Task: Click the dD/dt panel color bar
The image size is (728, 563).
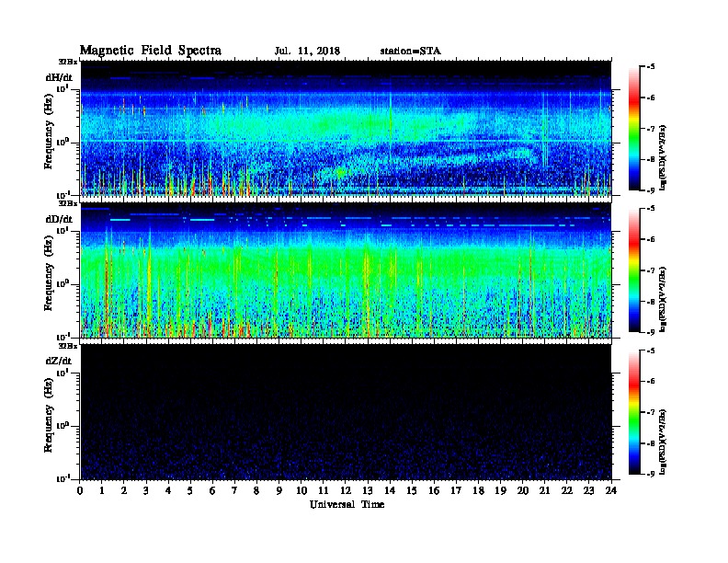Action: (x=634, y=270)
